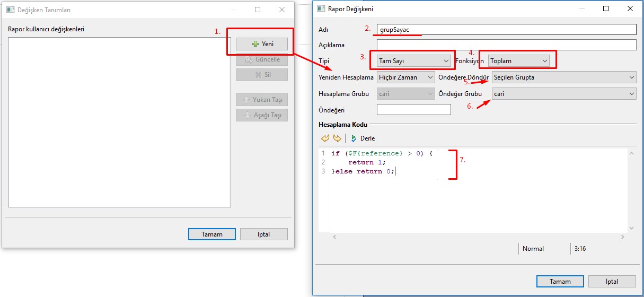Maximize the Rapor Değişkeni dialog
644x297 pixels.
click(606, 8)
